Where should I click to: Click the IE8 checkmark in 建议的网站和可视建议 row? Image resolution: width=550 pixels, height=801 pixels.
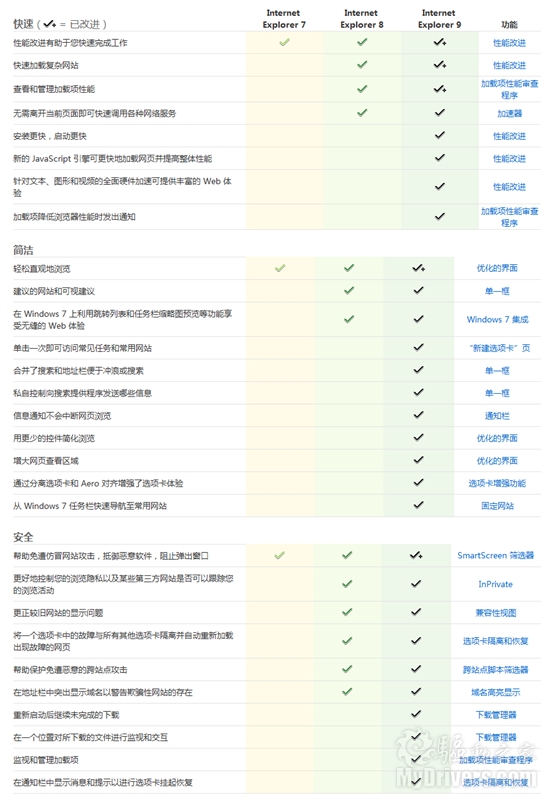349,290
